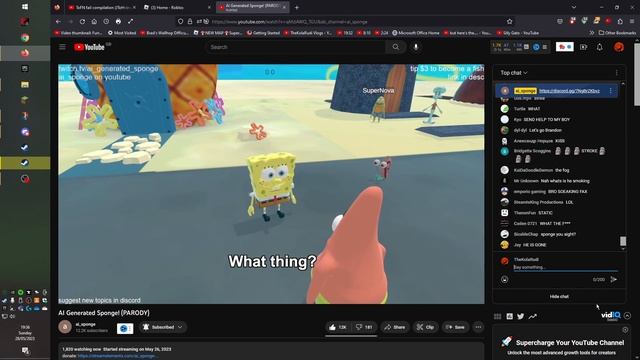Image resolution: width=640 pixels, height=360 pixels.
Task: Open the live chat options menu
Action: [617, 73]
